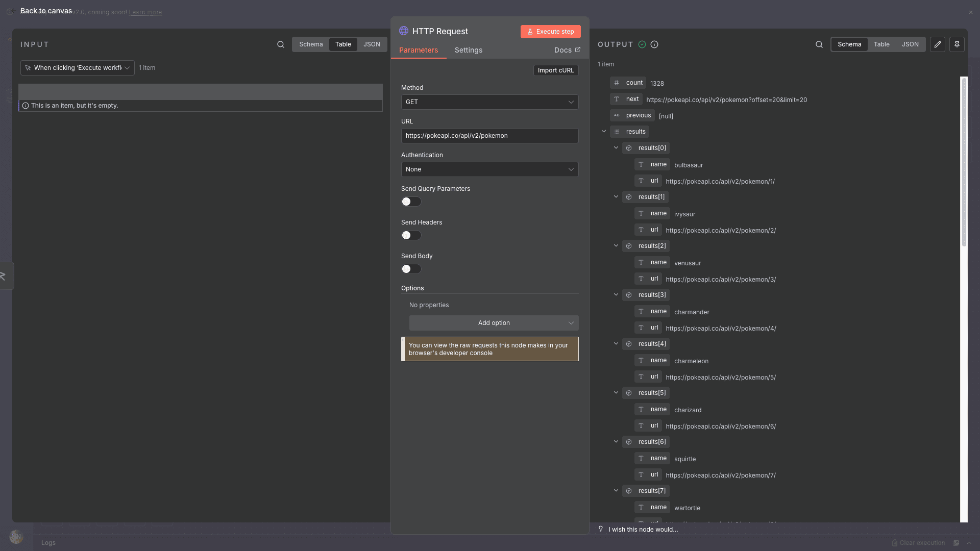Screen dimensions: 980x551
Task: Open the Method dropdown showing GET
Action: [x=489, y=102]
